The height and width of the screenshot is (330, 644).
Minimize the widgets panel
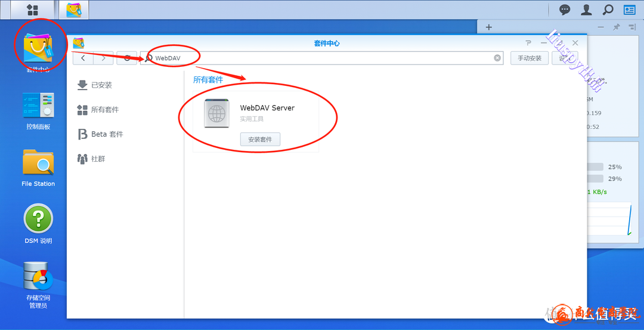coord(601,27)
